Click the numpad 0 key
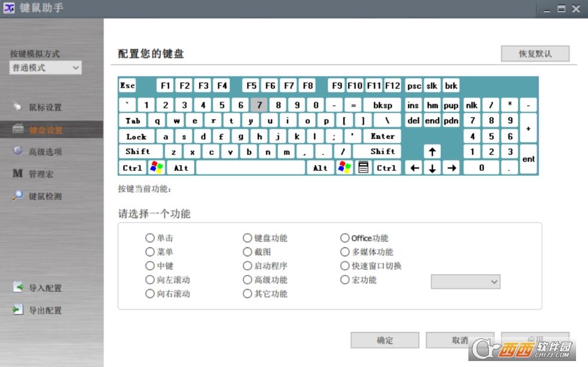This screenshot has height=367, width=588. click(481, 168)
